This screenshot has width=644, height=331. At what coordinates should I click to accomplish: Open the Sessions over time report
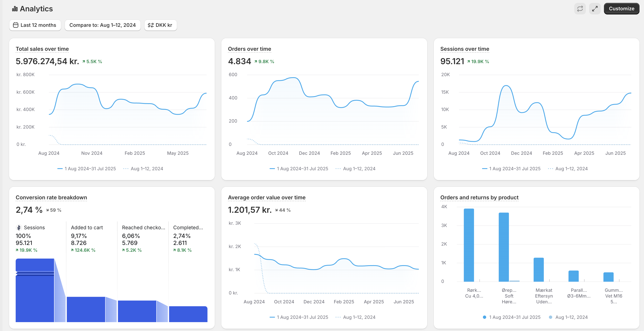[465, 49]
